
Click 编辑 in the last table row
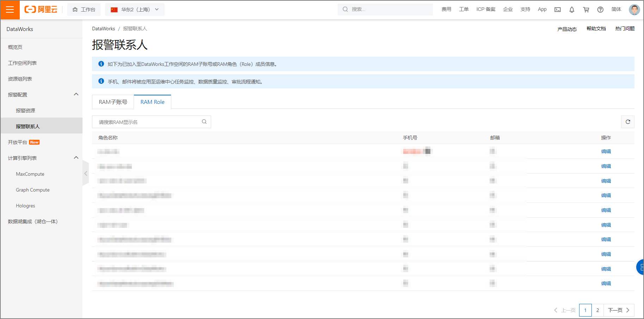click(606, 283)
